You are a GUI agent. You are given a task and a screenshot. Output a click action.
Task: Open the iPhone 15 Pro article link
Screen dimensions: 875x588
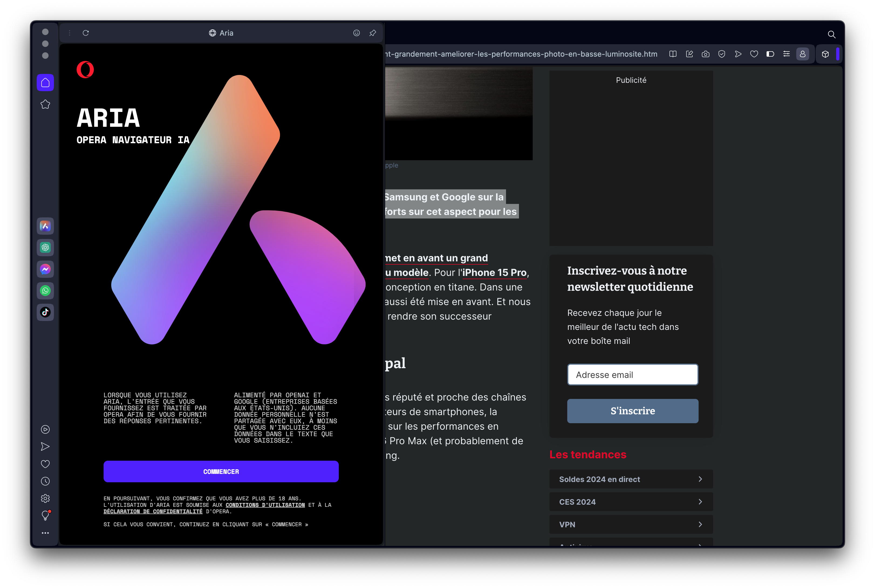494,273
